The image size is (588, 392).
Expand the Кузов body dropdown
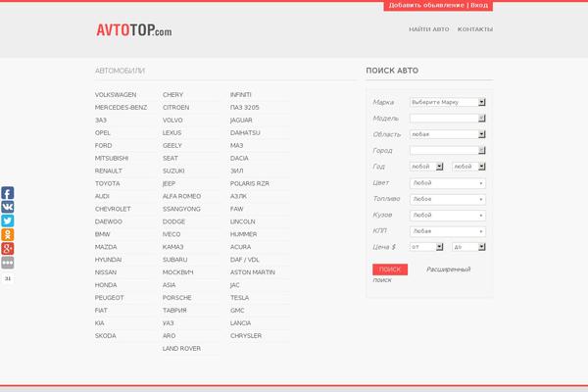tap(448, 216)
